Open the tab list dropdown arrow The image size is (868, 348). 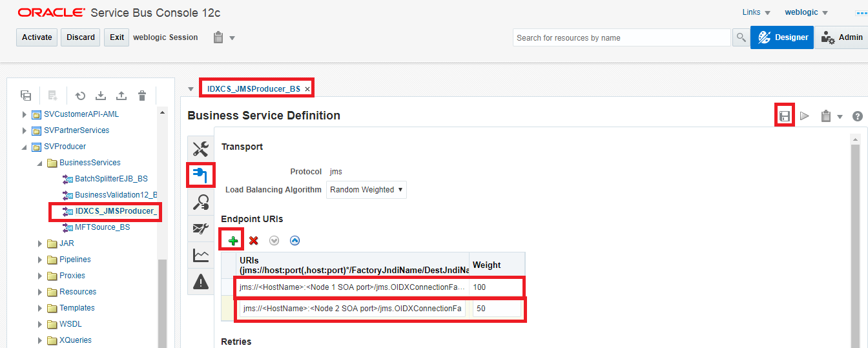[x=191, y=89]
